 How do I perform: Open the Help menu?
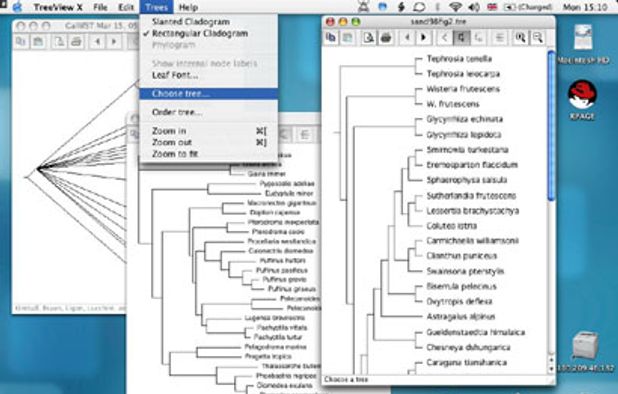(x=188, y=7)
